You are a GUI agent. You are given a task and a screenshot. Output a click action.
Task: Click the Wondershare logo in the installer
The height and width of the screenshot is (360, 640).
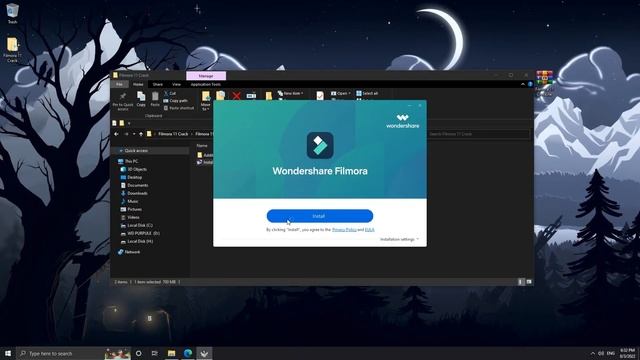[x=402, y=121]
